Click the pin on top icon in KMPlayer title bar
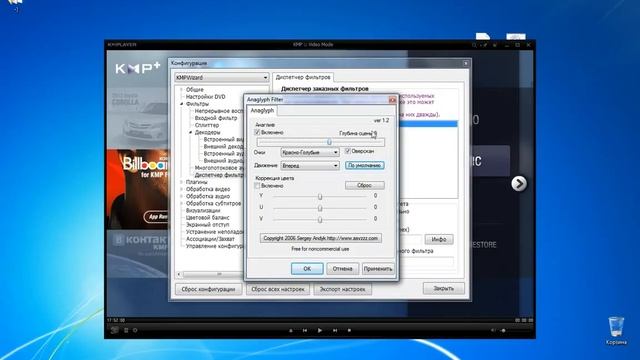The image size is (640, 360). pos(484,45)
